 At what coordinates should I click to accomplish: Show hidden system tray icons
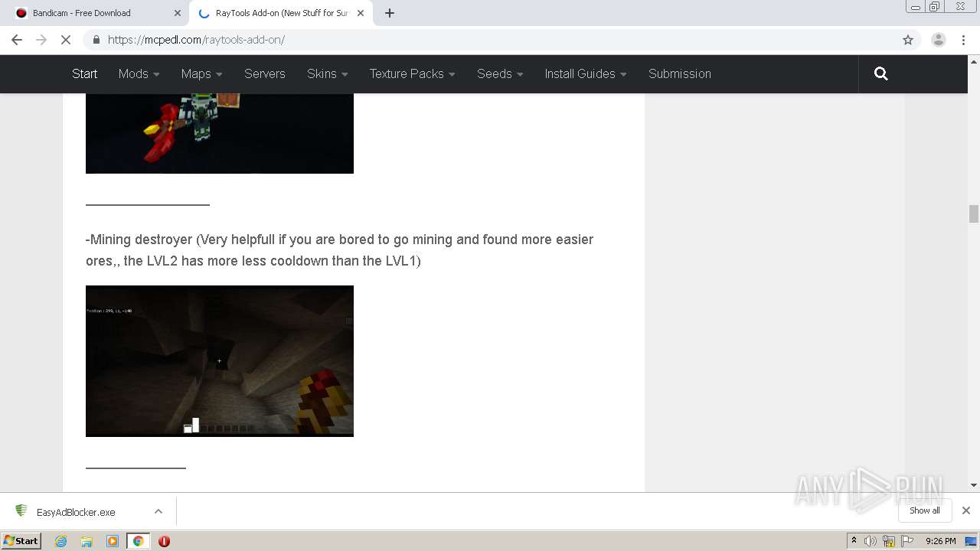(x=854, y=540)
